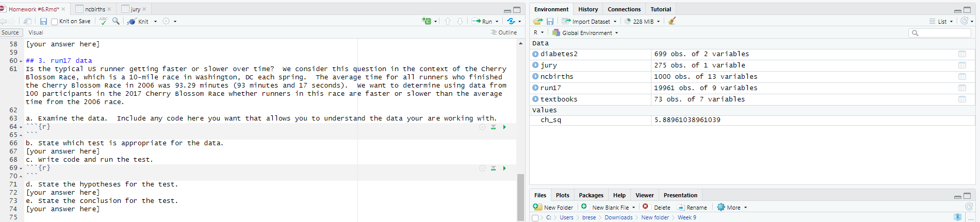This screenshot has height=222, width=980.
Task: Run spell check on document
Action: 103,21
